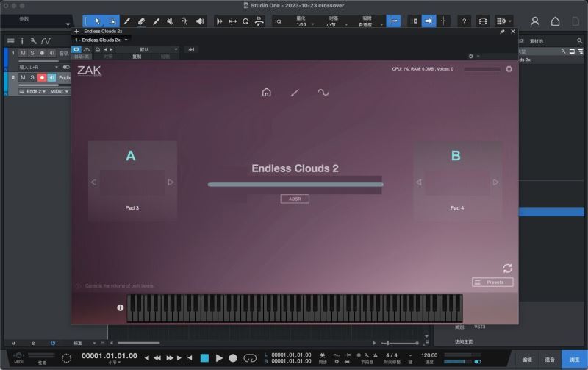Solo track 1

pyautogui.click(x=32, y=53)
